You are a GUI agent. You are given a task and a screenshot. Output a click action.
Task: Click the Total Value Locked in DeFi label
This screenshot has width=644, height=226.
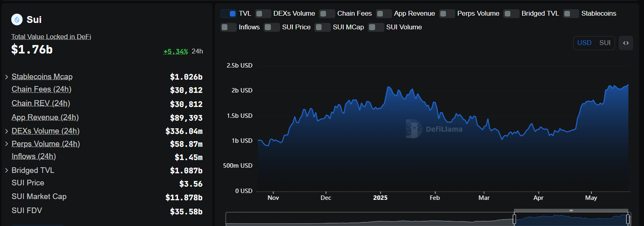51,37
